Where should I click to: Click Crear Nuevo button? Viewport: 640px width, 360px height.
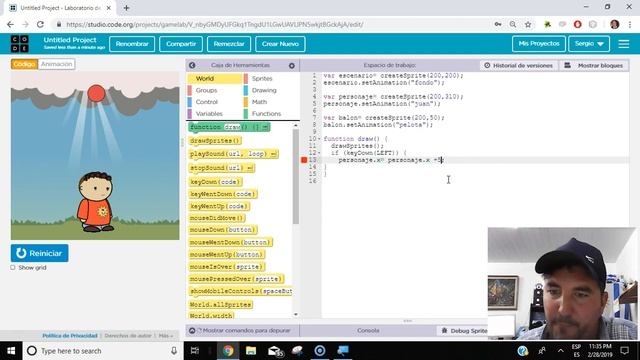click(x=280, y=44)
